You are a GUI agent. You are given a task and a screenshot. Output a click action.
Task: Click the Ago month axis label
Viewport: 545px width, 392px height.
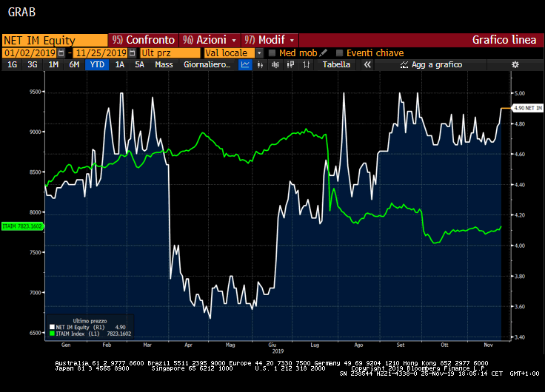pos(358,345)
